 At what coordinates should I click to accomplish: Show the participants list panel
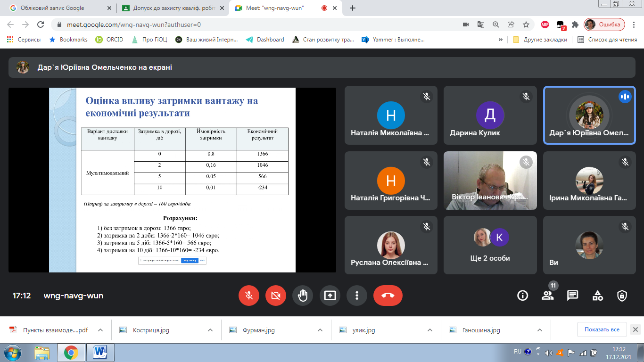click(x=547, y=296)
